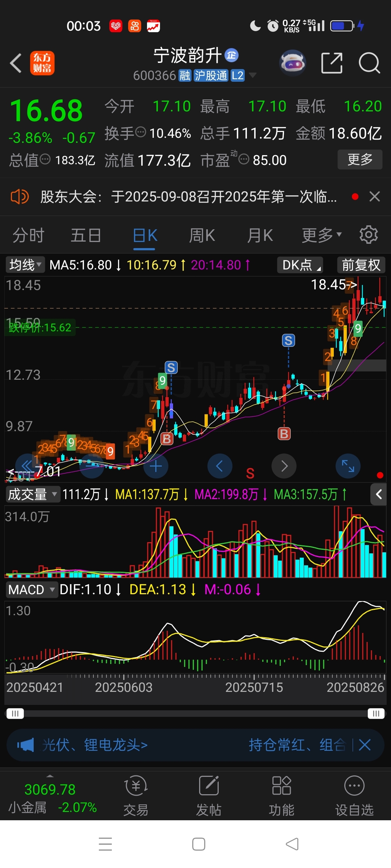This screenshot has height=868, width=391.
Task: Open the 功能 functions button
Action: pyautogui.click(x=281, y=796)
